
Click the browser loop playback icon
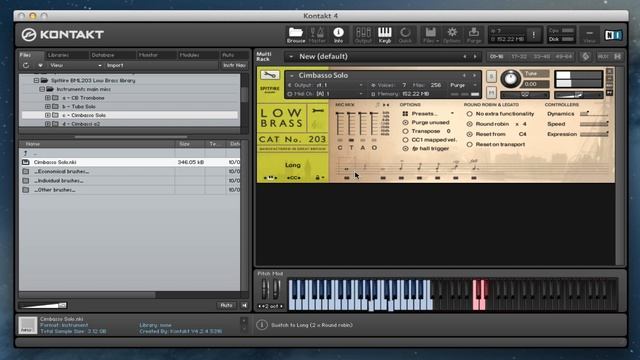click(244, 305)
